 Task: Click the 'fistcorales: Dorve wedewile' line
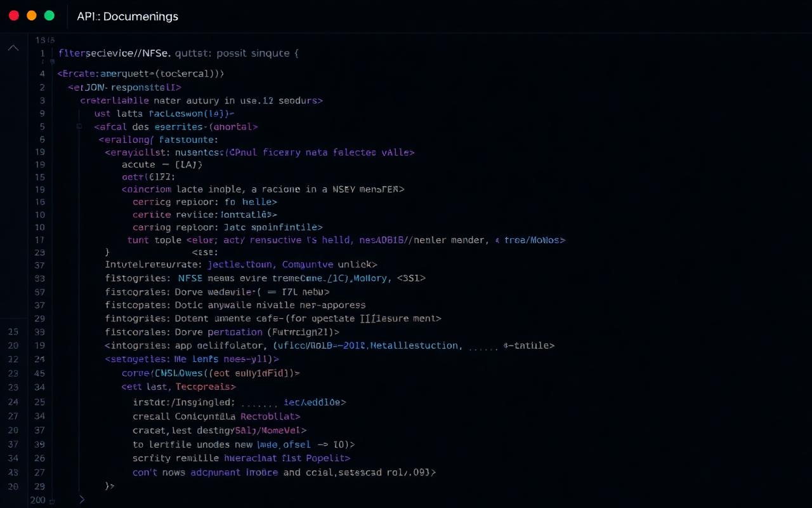point(217,292)
